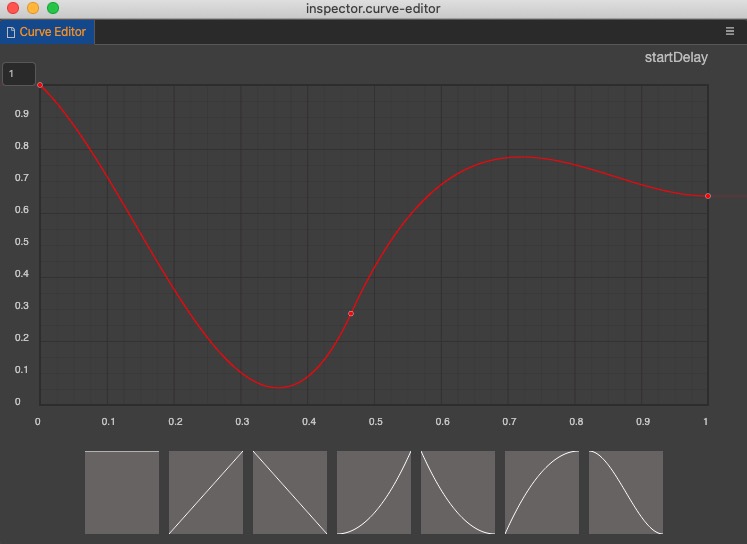Apply the linear ascending curve preset
Screen dimensions: 747x544
pos(206,492)
